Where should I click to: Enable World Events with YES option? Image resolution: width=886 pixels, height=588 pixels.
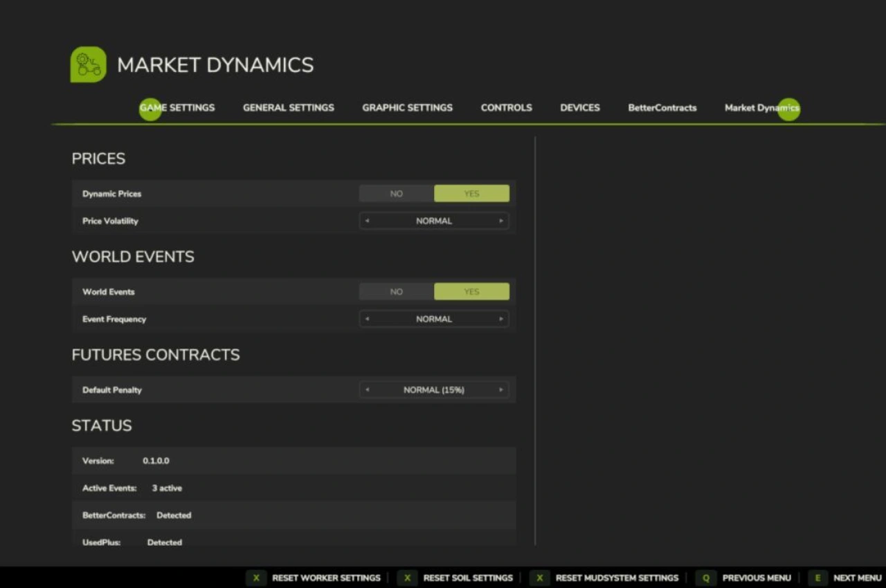click(471, 292)
